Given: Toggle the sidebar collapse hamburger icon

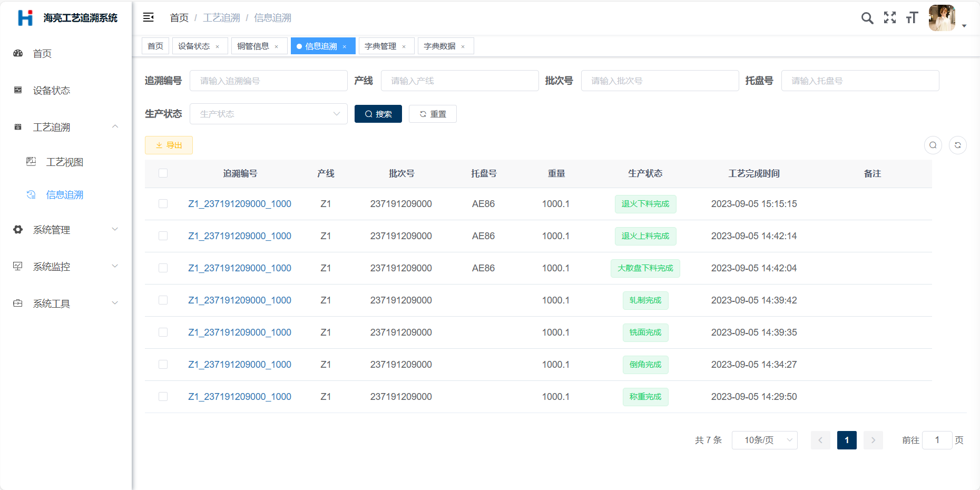Looking at the screenshot, I should (x=149, y=17).
